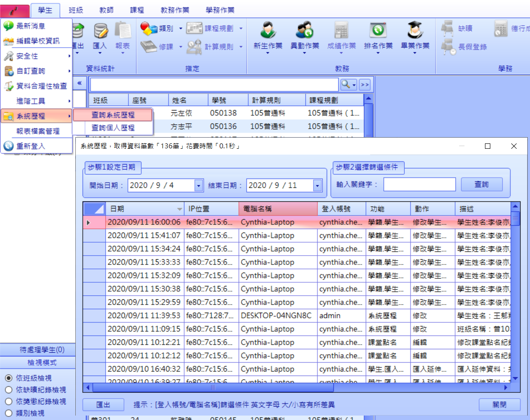Viewport: 530px width, 420px height.
Task: Click the log table vertical scrollbar thumb
Action: 515,218
